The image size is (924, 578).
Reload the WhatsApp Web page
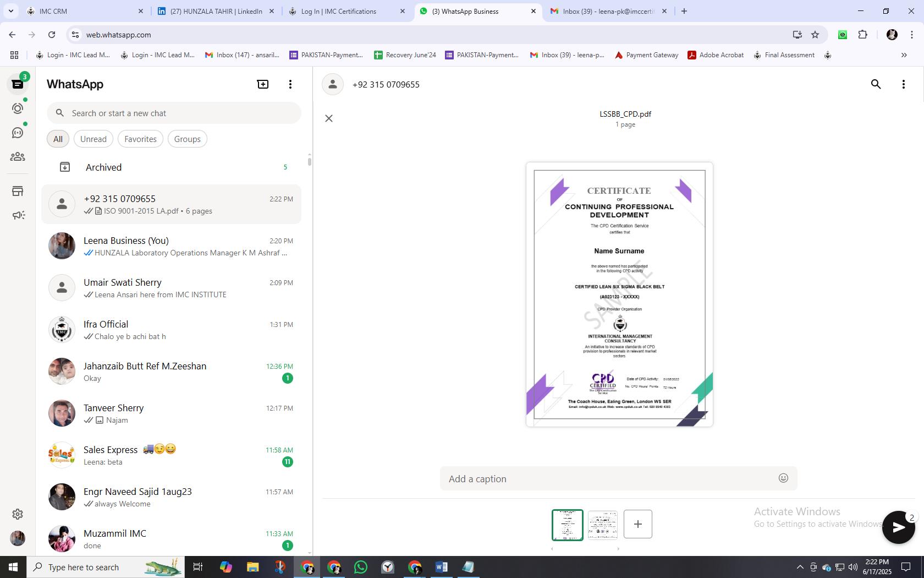tap(52, 35)
